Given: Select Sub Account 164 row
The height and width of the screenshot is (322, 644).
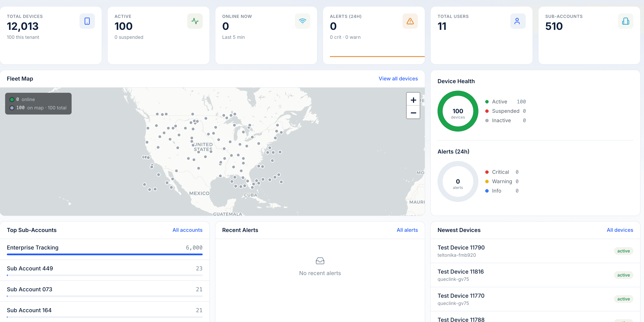Looking at the screenshot, I should [104, 312].
